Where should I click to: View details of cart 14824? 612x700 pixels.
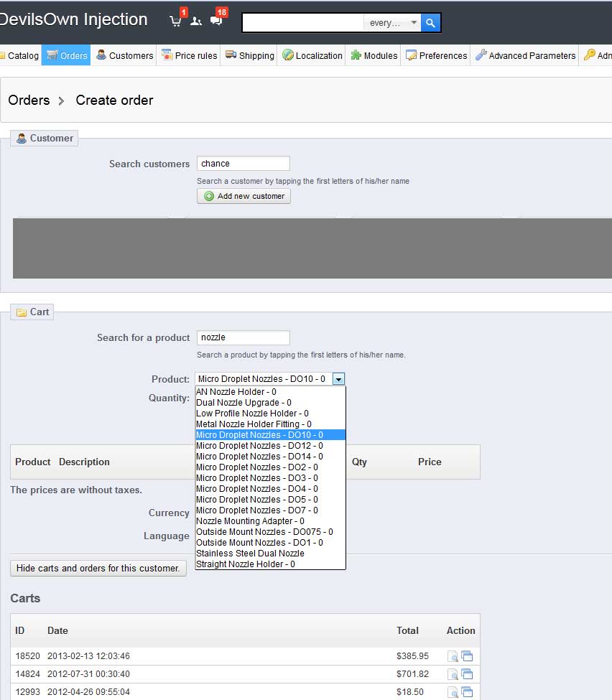coord(453,674)
